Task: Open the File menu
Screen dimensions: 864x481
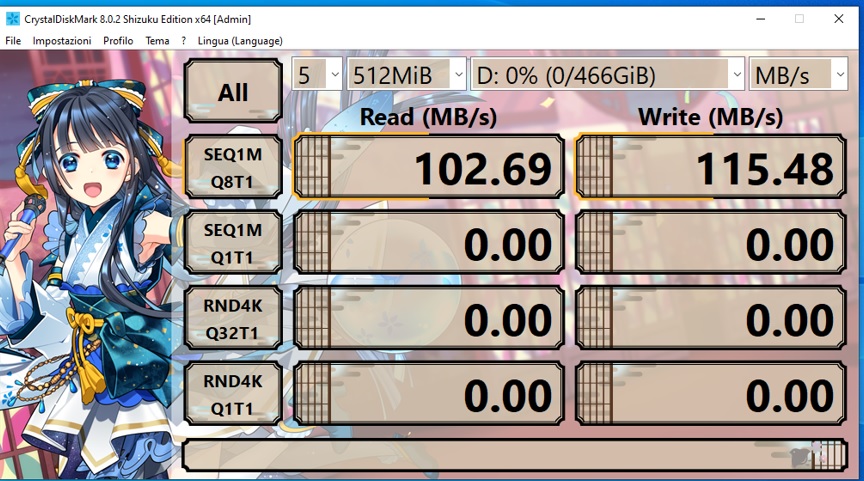Action: 13,41
